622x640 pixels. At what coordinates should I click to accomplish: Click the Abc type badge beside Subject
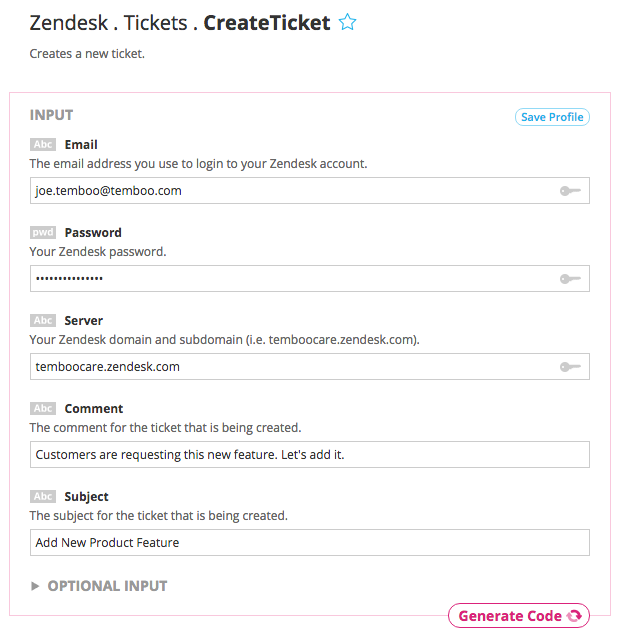pos(43,496)
